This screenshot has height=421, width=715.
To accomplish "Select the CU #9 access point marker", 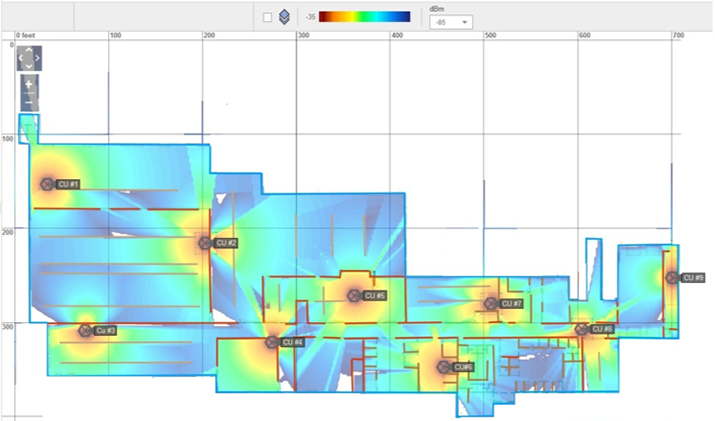I will pyautogui.click(x=672, y=277).
